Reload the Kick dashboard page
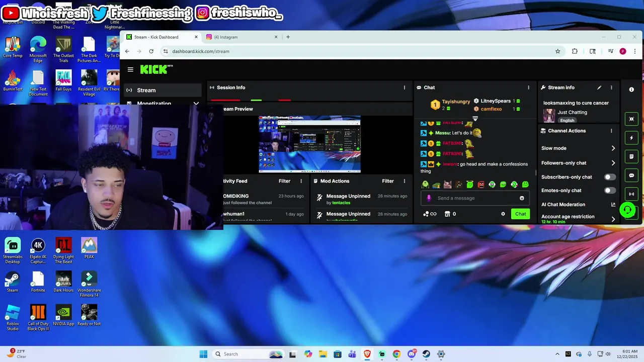The width and height of the screenshot is (644, 362). (151, 51)
